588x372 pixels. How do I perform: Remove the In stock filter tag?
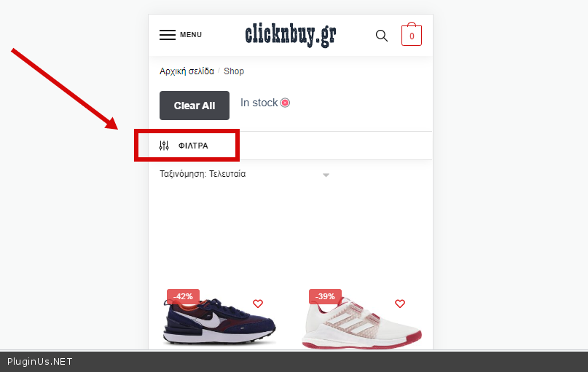click(285, 103)
